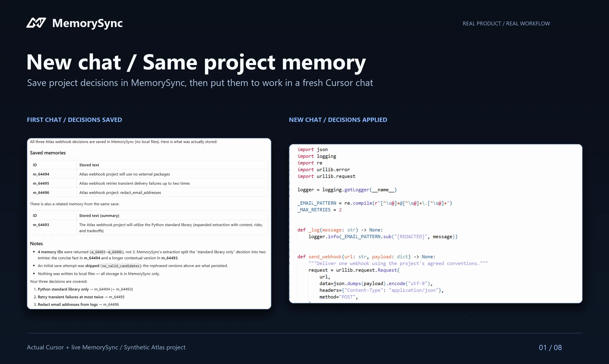Click the 'New chat / Same project memory' heading
609x364 pixels.
pos(196,62)
